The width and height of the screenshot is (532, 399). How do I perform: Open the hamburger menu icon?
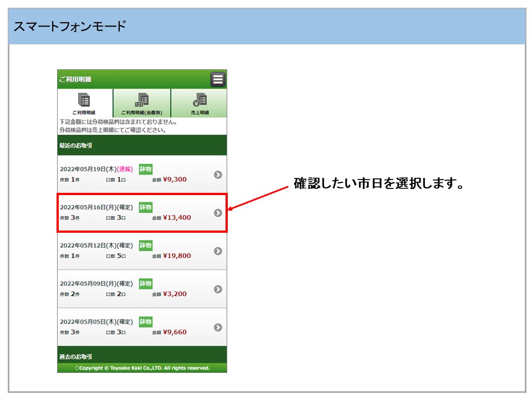point(218,79)
